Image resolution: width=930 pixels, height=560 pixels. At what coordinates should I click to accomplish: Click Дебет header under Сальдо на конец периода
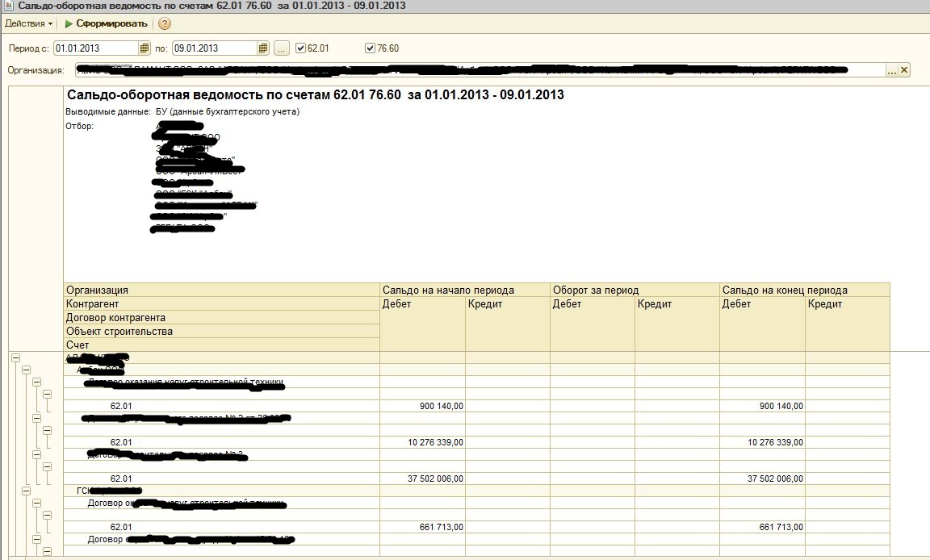coord(762,324)
